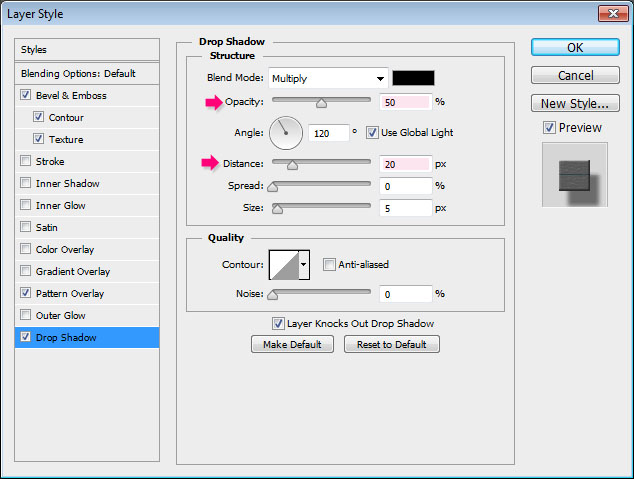634x479 pixels.
Task: Open the Contour picker dropdown arrow
Action: [304, 265]
